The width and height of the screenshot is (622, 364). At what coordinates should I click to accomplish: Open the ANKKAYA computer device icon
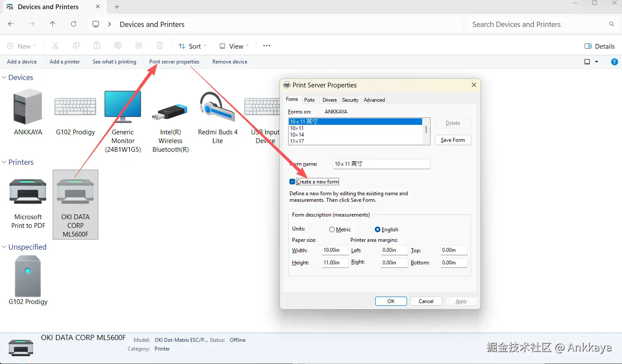(28, 107)
